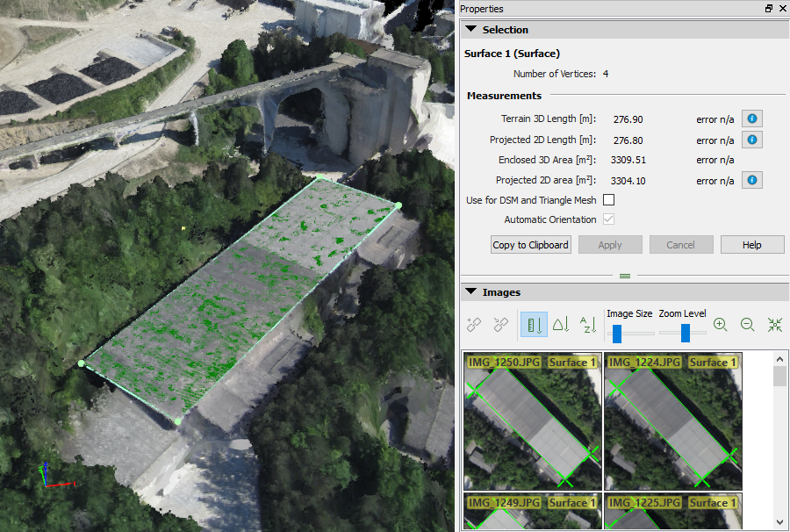Toggle the Automatic Orientation checkbox
Image resolution: width=790 pixels, height=532 pixels.
click(x=609, y=219)
